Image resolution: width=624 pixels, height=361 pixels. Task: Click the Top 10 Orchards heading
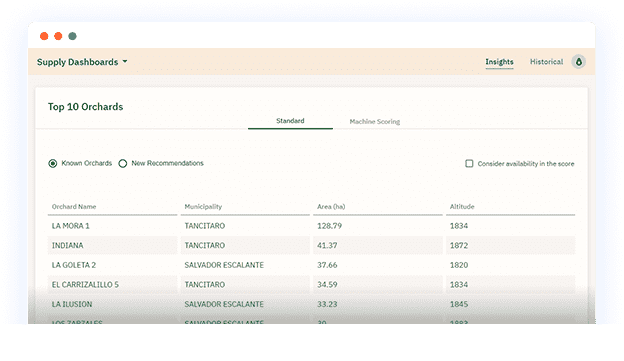tap(86, 107)
